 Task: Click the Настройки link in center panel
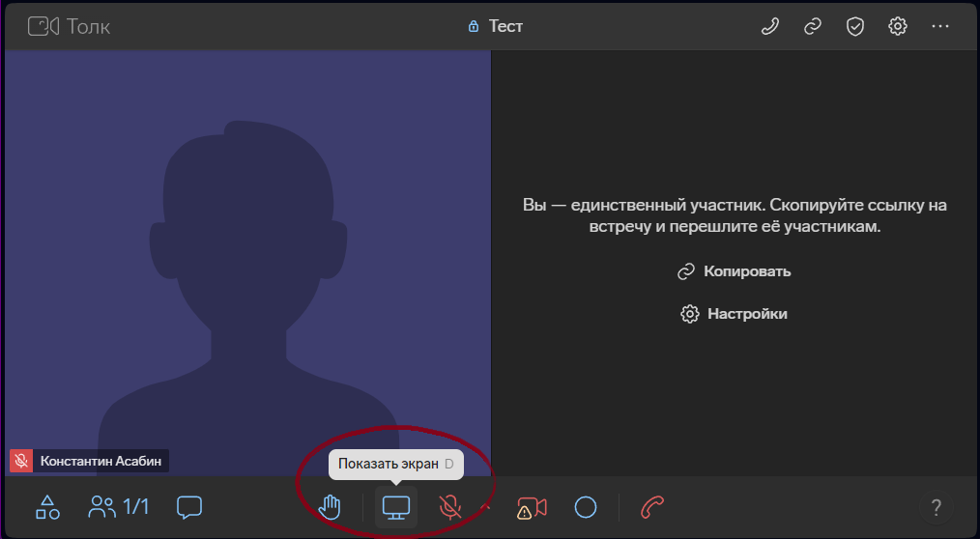734,314
